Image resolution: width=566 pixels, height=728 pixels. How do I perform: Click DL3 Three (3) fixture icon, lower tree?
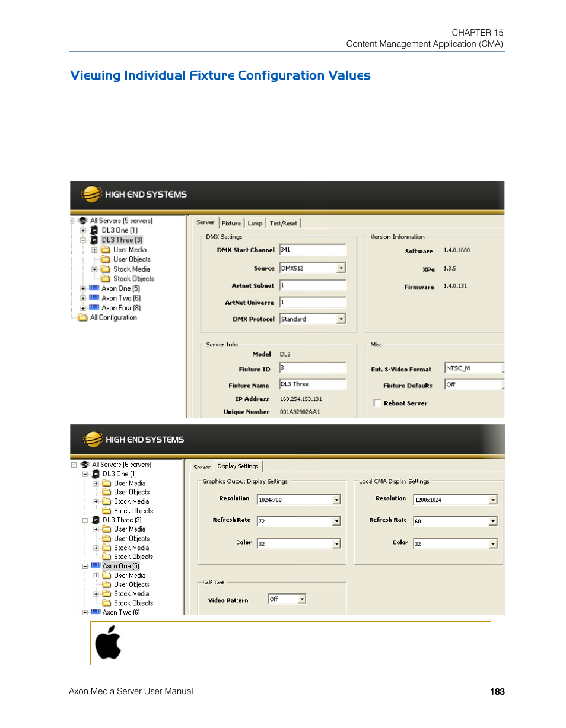coord(96,520)
